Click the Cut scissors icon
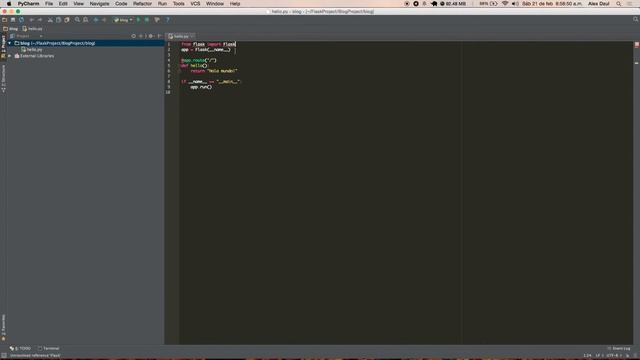The height and width of the screenshot is (360, 640). click(x=50, y=20)
